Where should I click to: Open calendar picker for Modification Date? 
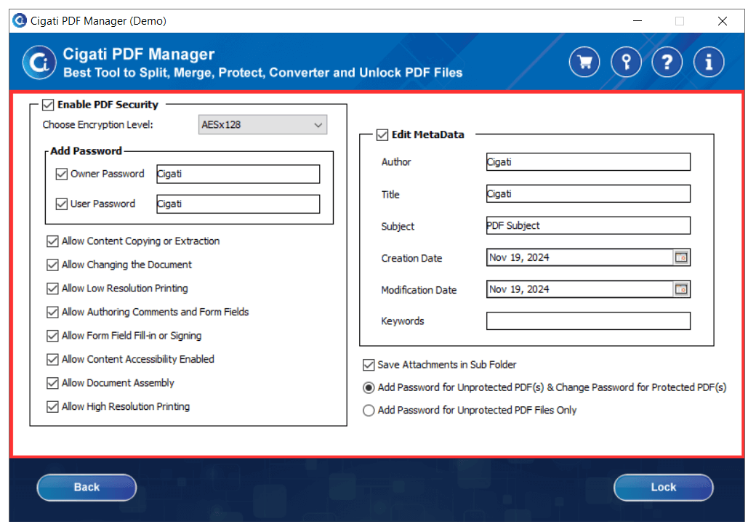(x=681, y=289)
